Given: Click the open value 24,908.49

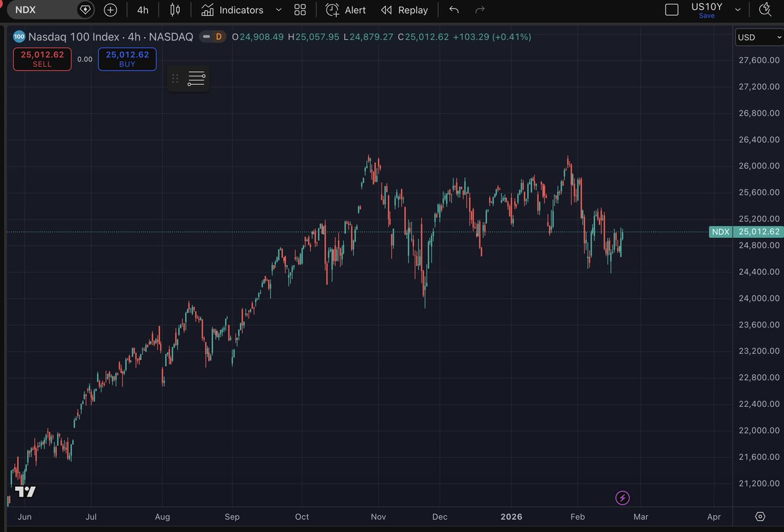Looking at the screenshot, I should [262, 37].
